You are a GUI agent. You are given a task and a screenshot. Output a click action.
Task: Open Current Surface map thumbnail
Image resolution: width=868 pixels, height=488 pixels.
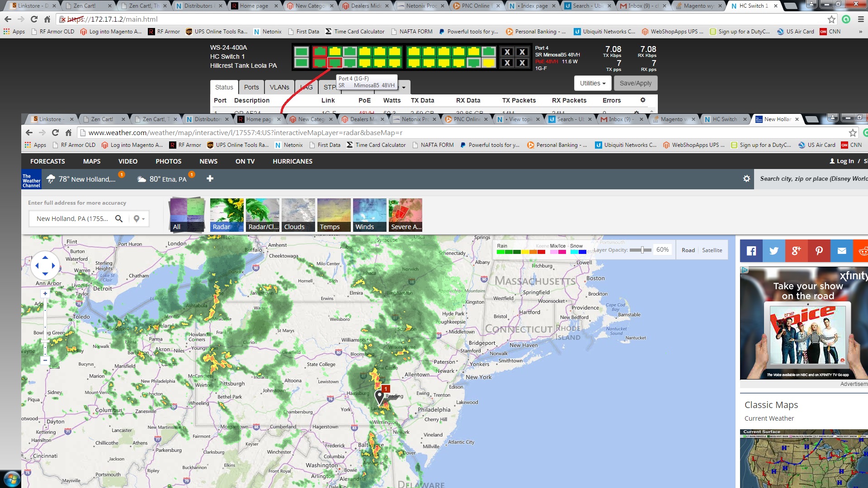pyautogui.click(x=804, y=459)
